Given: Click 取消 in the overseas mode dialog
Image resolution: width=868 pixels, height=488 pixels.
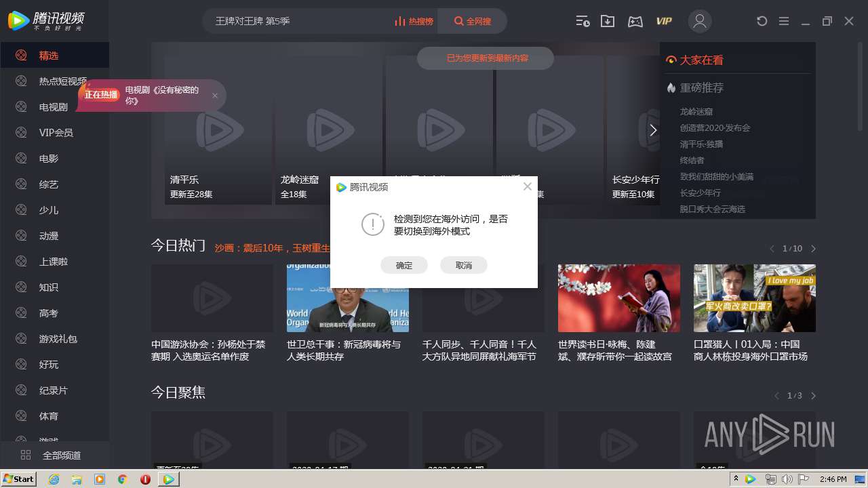Looking at the screenshot, I should click(464, 265).
